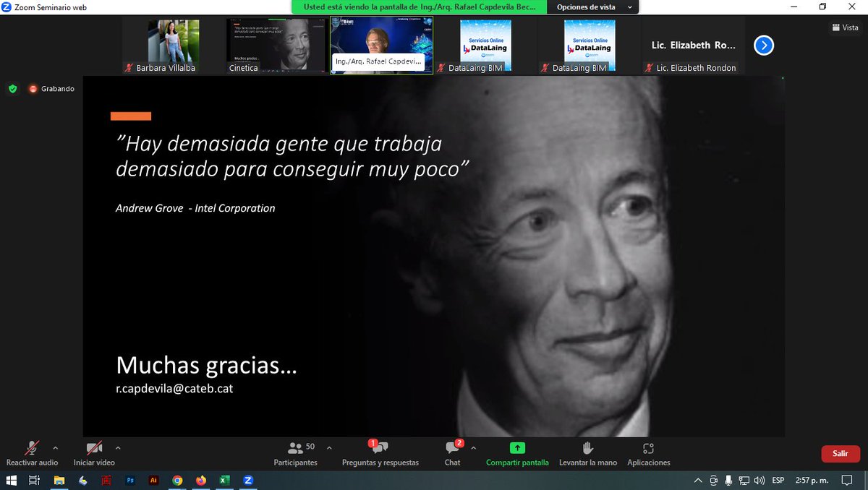Open Illustrator from taskbar
Image resolution: width=868 pixels, height=490 pixels.
[x=153, y=480]
